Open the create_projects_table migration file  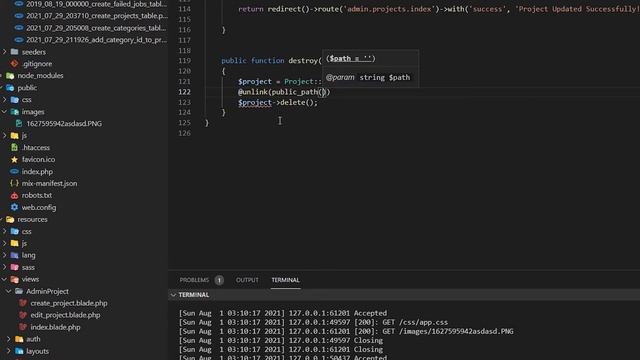click(97, 16)
